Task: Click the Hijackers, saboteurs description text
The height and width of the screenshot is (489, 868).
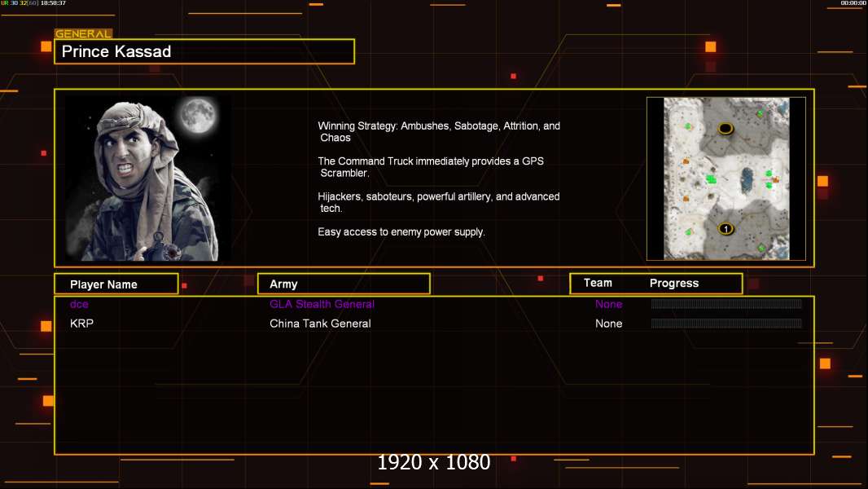Action: pos(438,202)
